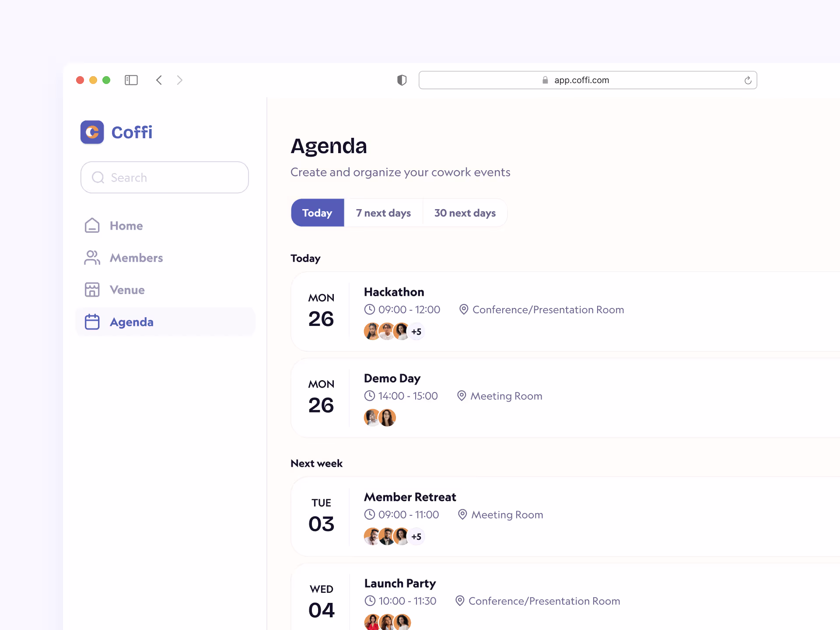Go to Members in sidebar

pyautogui.click(x=136, y=258)
